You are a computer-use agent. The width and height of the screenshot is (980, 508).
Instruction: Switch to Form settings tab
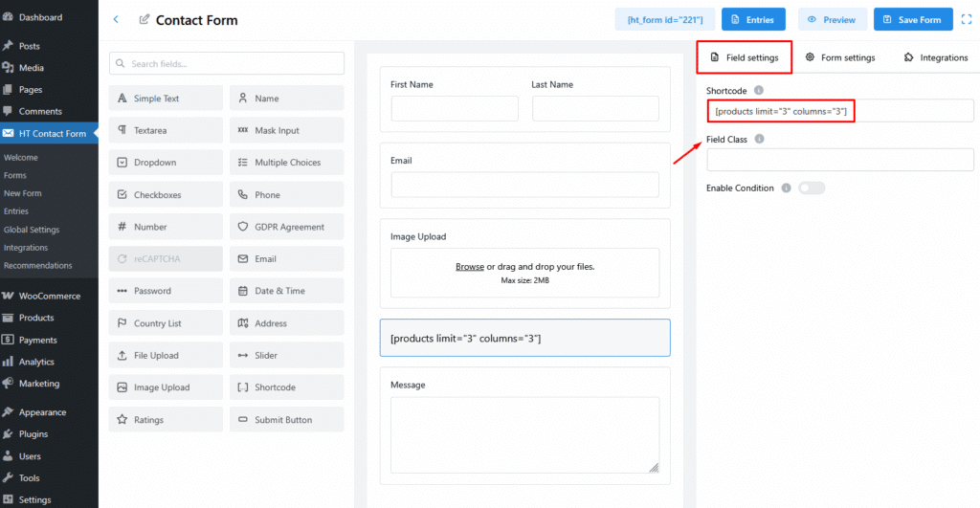click(840, 57)
